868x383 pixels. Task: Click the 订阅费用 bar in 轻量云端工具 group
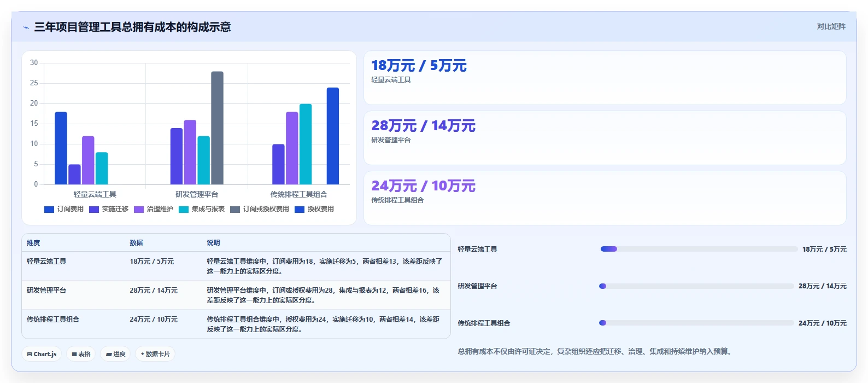click(61, 148)
